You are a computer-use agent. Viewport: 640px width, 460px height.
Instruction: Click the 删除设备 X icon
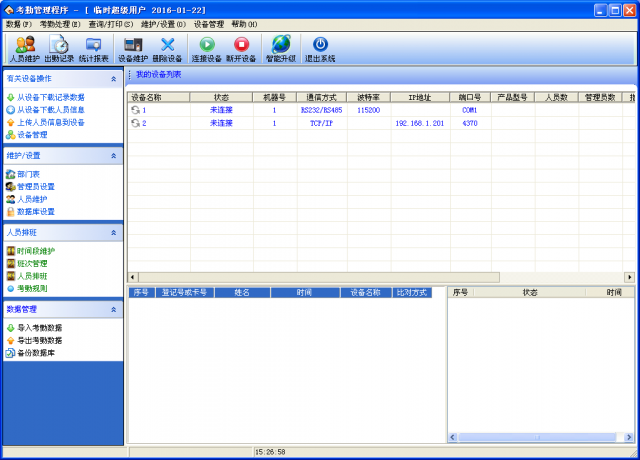point(167,49)
